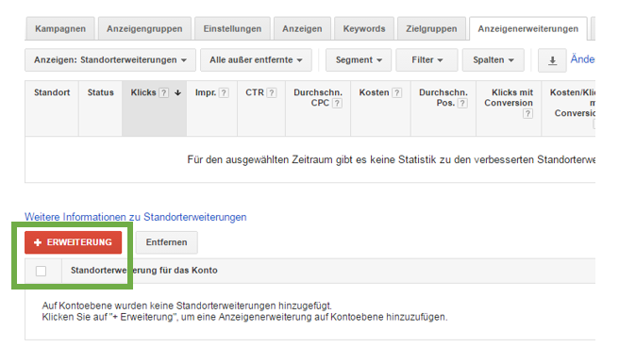Expand the Alle außer entfernte dropdown
The image size is (619, 364).
pos(256,60)
